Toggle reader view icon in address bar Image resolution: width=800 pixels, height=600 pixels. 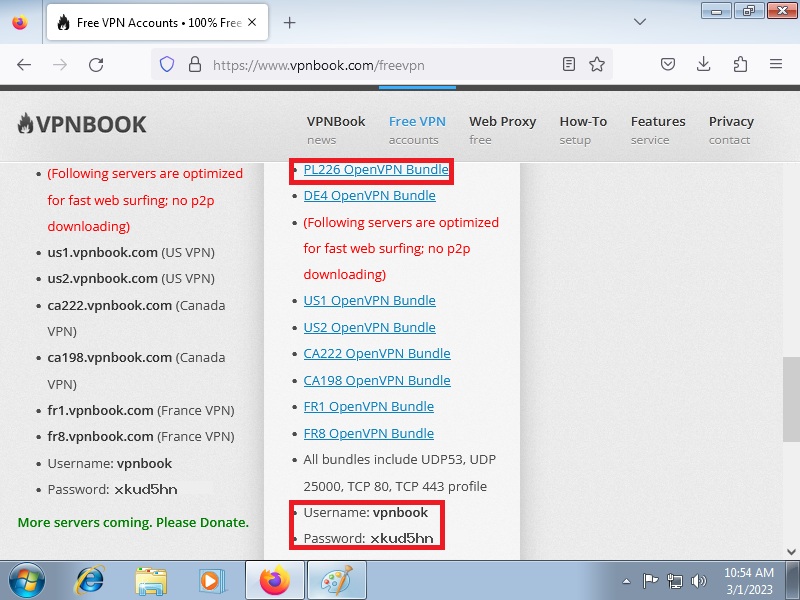pyautogui.click(x=569, y=64)
